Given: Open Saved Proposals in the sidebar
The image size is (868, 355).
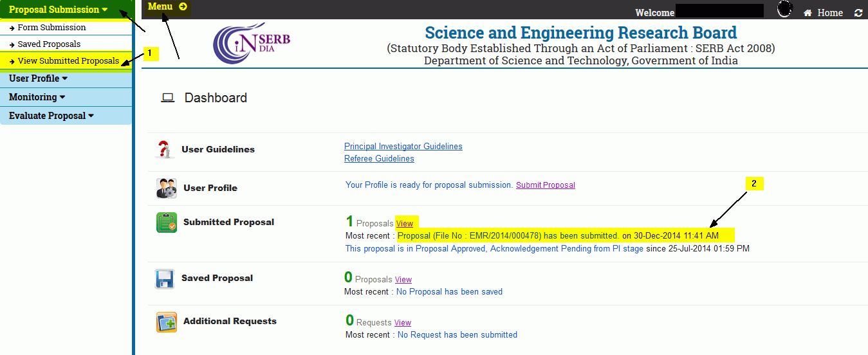Looking at the screenshot, I should click(x=49, y=44).
